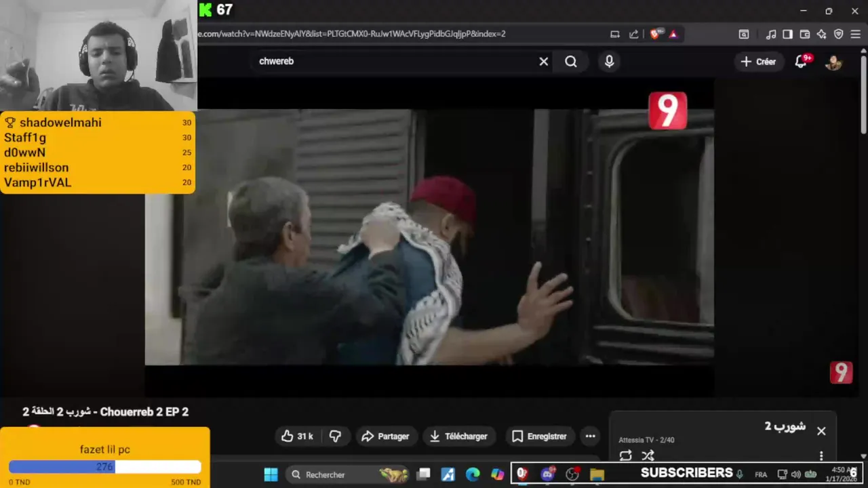Click Staff1g in the leaderboard overlay
The height and width of the screenshot is (488, 868).
coord(25,138)
